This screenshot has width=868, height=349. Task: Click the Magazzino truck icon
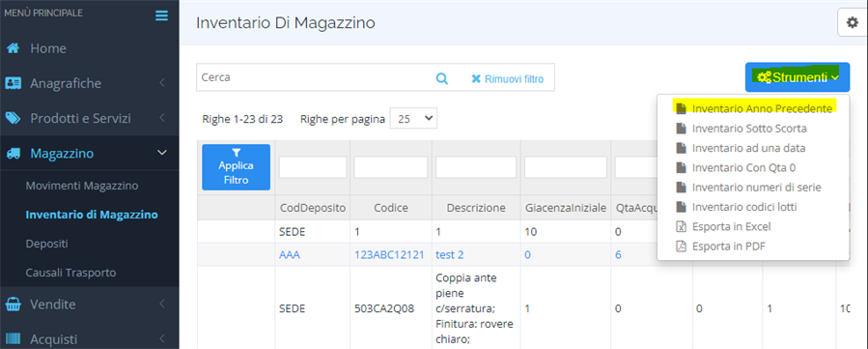pos(13,154)
